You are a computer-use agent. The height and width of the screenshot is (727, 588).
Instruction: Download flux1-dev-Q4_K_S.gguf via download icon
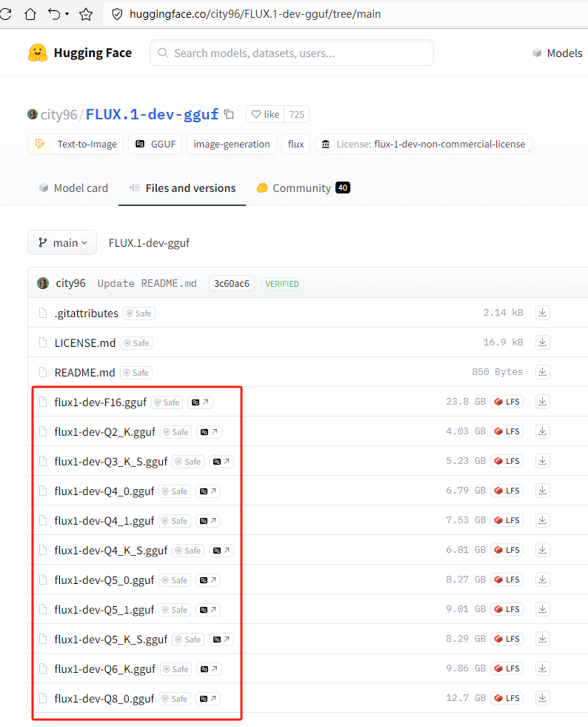[x=543, y=550]
